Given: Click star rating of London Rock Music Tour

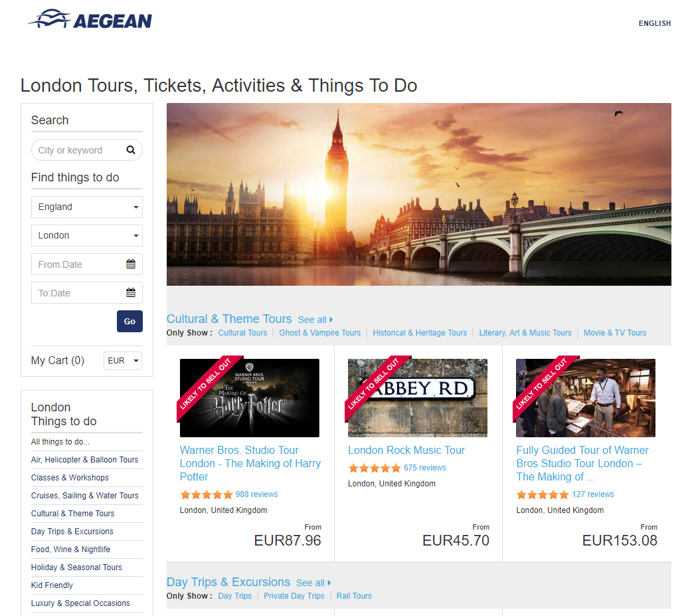Looking at the screenshot, I should (375, 468).
